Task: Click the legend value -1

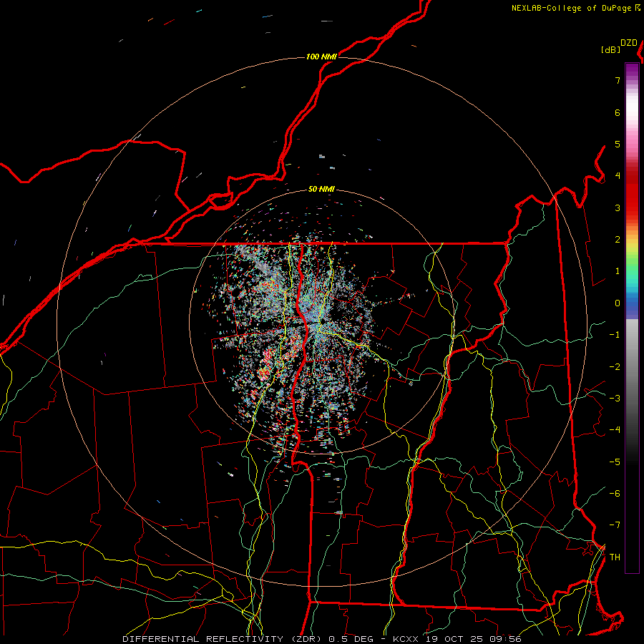Action: (615, 335)
